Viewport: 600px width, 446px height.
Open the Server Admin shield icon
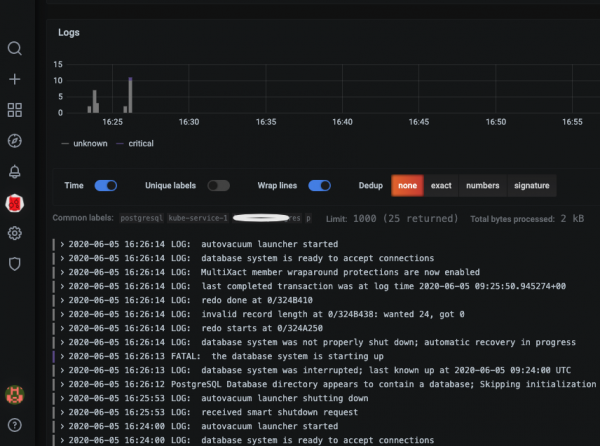[x=15, y=264]
